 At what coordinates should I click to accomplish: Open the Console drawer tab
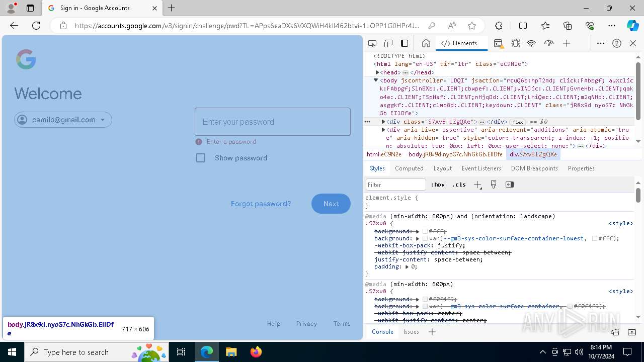[x=382, y=332]
